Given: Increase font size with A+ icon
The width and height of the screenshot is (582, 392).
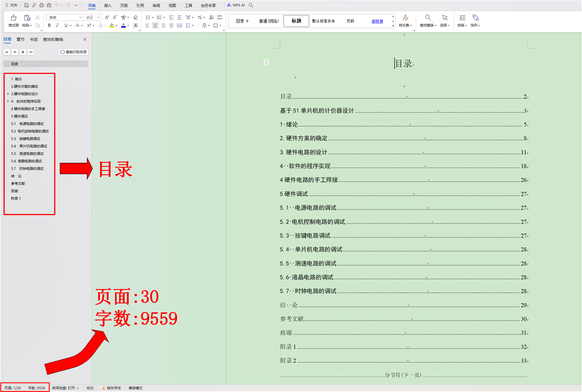Looking at the screenshot, I should 107,17.
